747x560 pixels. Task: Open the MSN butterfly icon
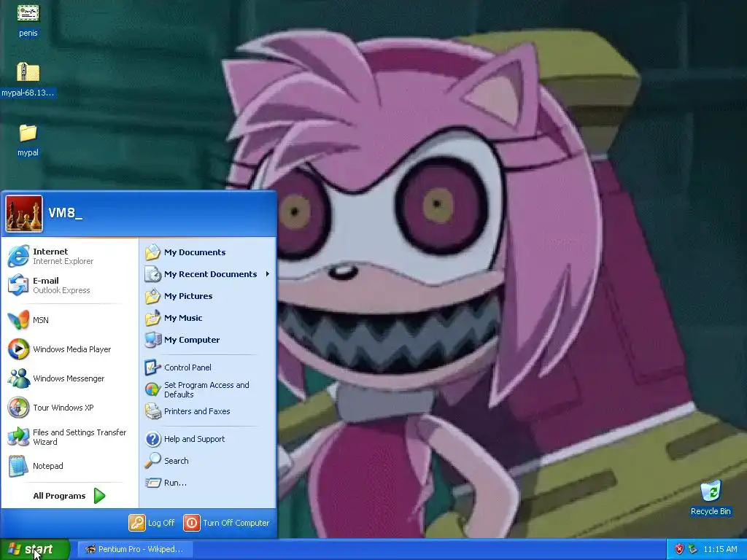pyautogui.click(x=18, y=320)
